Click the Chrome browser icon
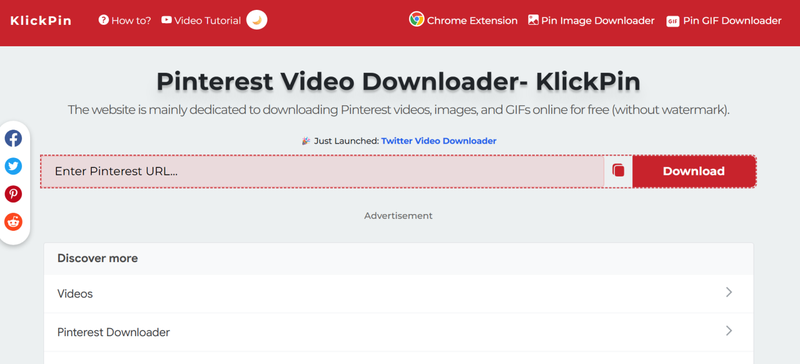The width and height of the screenshot is (800, 364). tap(416, 19)
